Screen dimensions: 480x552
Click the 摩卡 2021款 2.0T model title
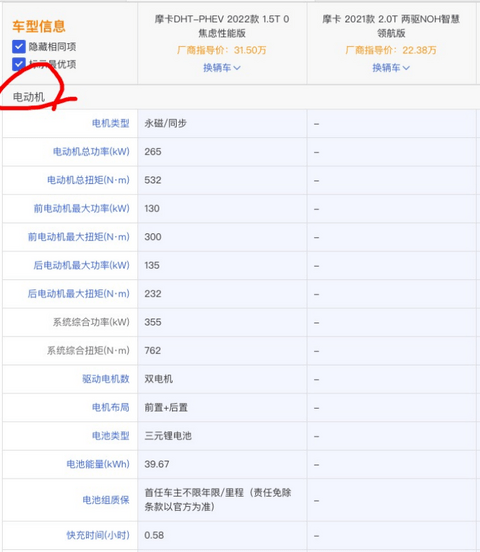pyautogui.click(x=391, y=26)
